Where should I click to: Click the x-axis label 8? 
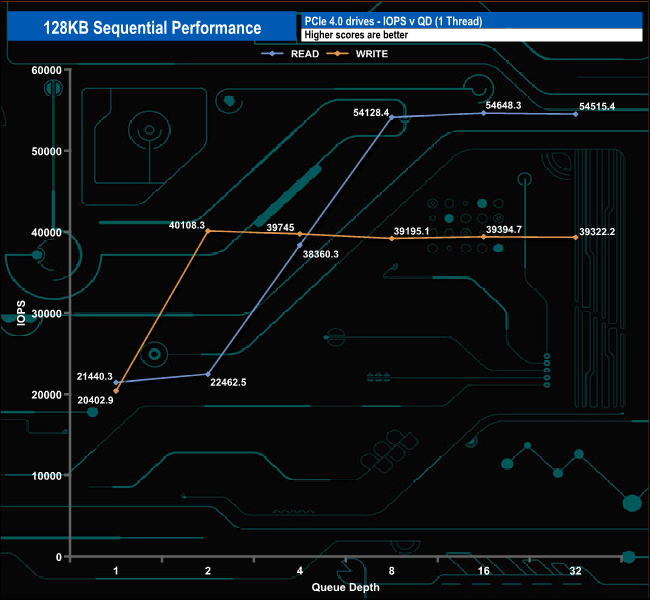(x=392, y=571)
